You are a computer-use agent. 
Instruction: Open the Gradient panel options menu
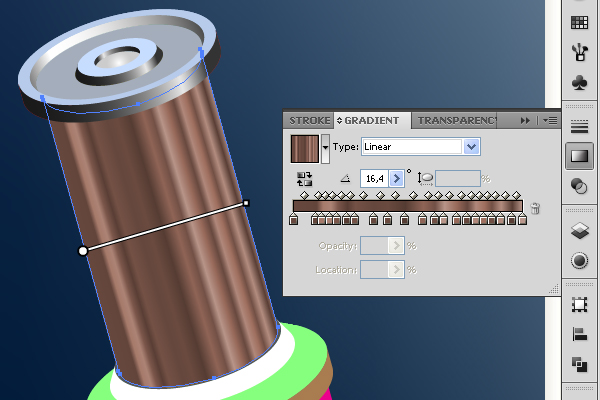(550, 121)
